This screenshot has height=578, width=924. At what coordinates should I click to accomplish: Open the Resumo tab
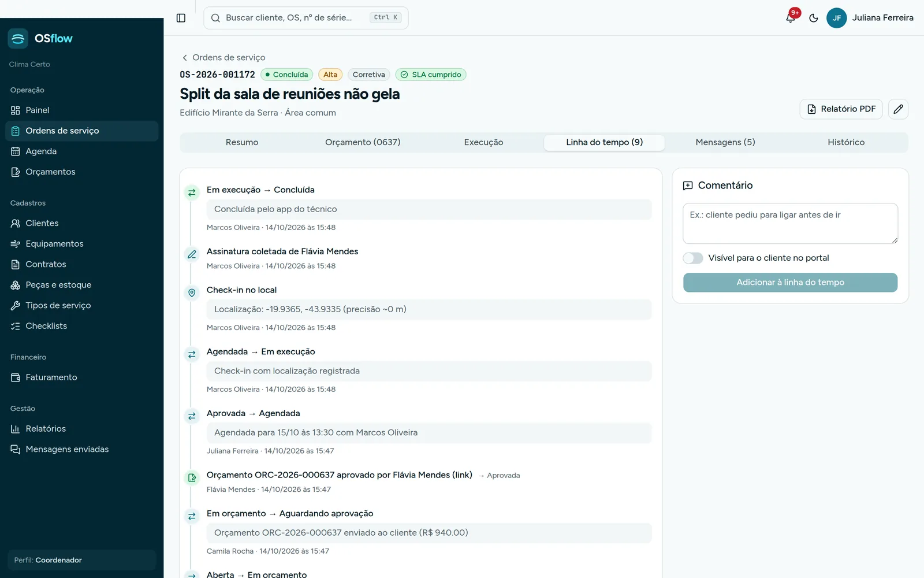point(242,142)
